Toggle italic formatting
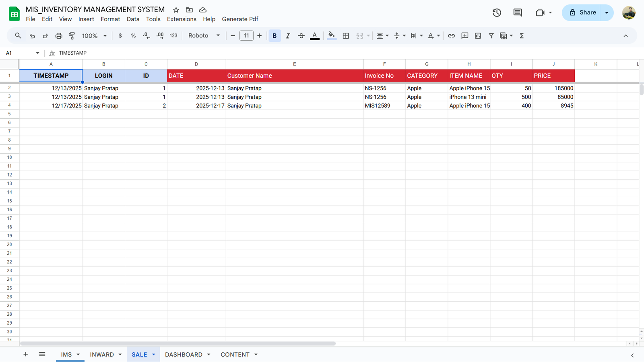644x362 pixels. click(288, 36)
